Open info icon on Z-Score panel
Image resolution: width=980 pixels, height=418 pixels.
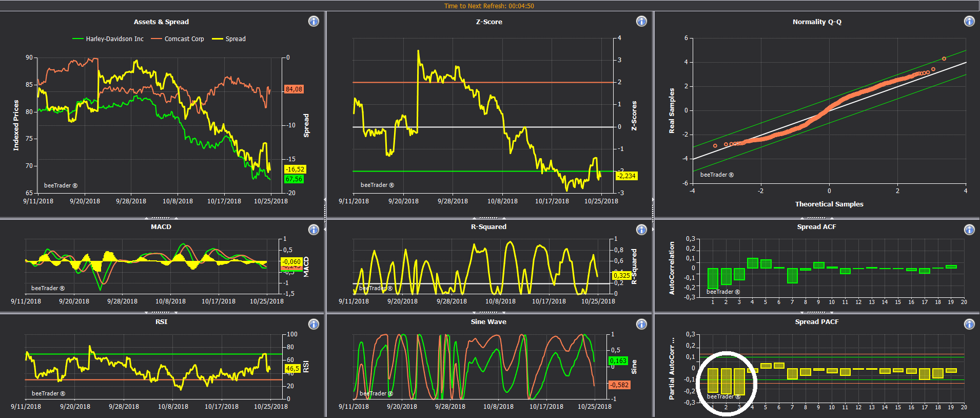pos(641,21)
